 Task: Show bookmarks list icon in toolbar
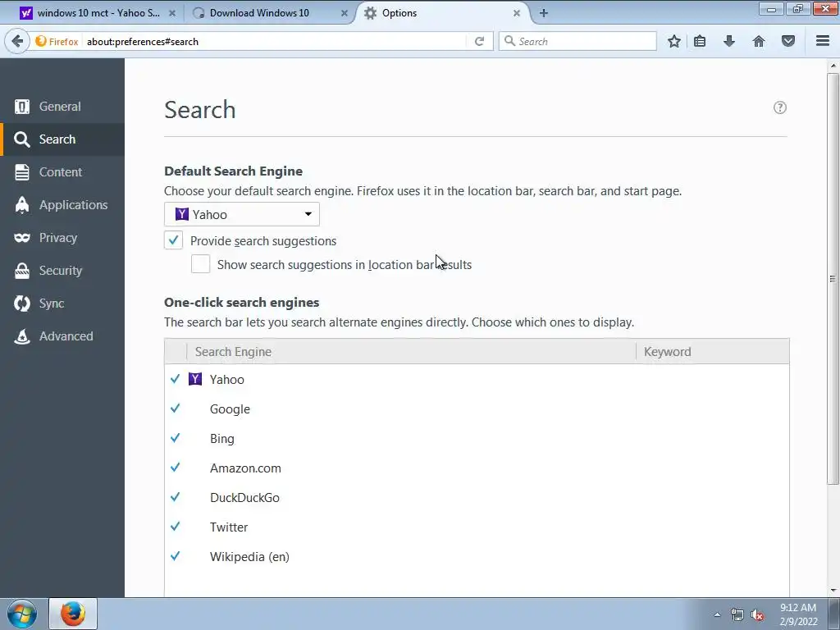[x=700, y=41]
